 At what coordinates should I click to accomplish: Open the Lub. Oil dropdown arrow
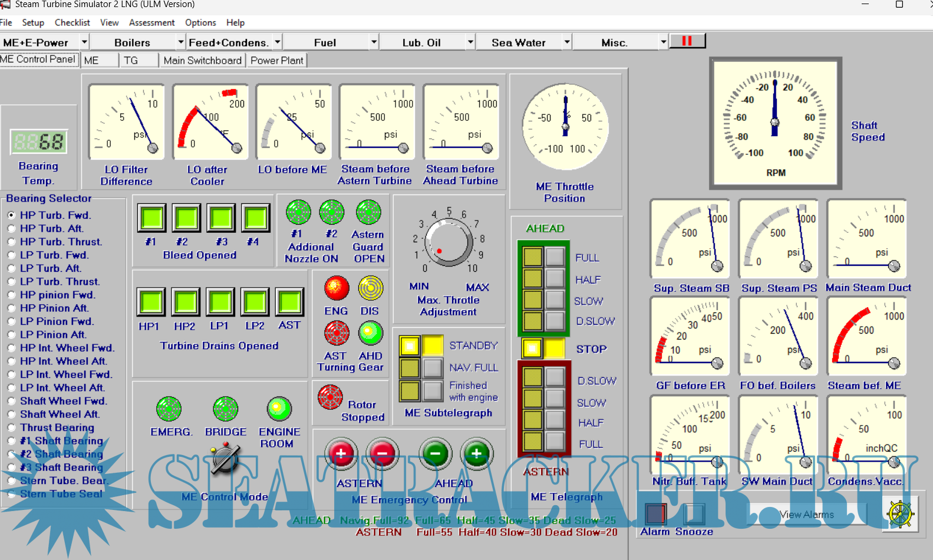click(x=470, y=42)
